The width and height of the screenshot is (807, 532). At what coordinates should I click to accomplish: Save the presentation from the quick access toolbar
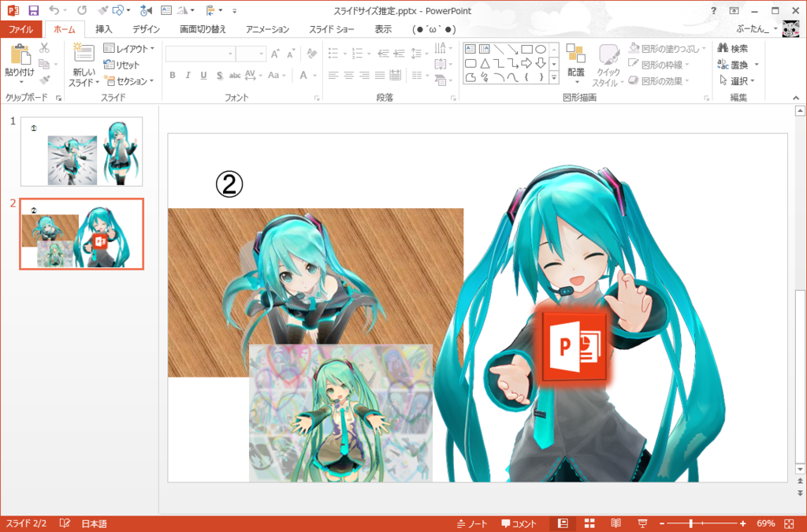tap(33, 10)
